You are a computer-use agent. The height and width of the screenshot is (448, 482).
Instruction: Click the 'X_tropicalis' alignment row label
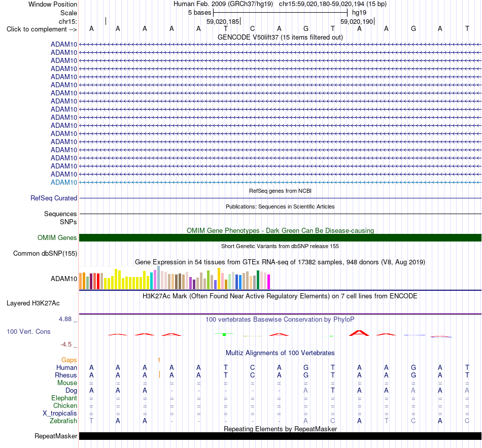(x=60, y=413)
